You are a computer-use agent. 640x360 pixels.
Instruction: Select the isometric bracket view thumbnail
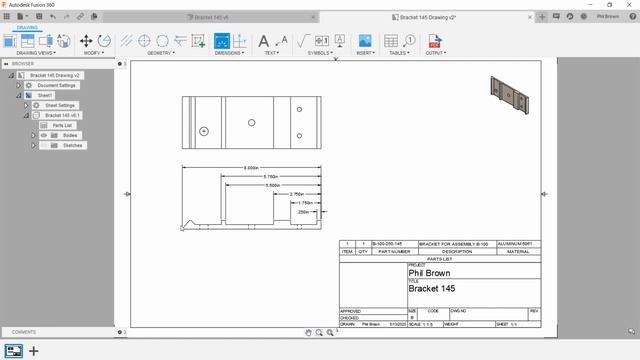pyautogui.click(x=509, y=95)
